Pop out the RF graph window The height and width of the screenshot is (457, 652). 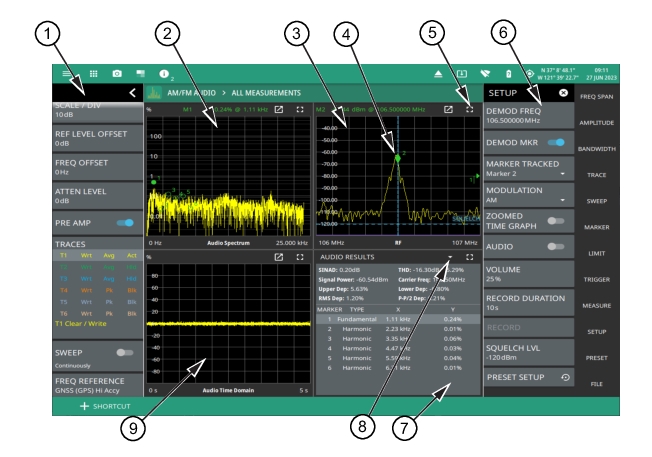[x=450, y=108]
